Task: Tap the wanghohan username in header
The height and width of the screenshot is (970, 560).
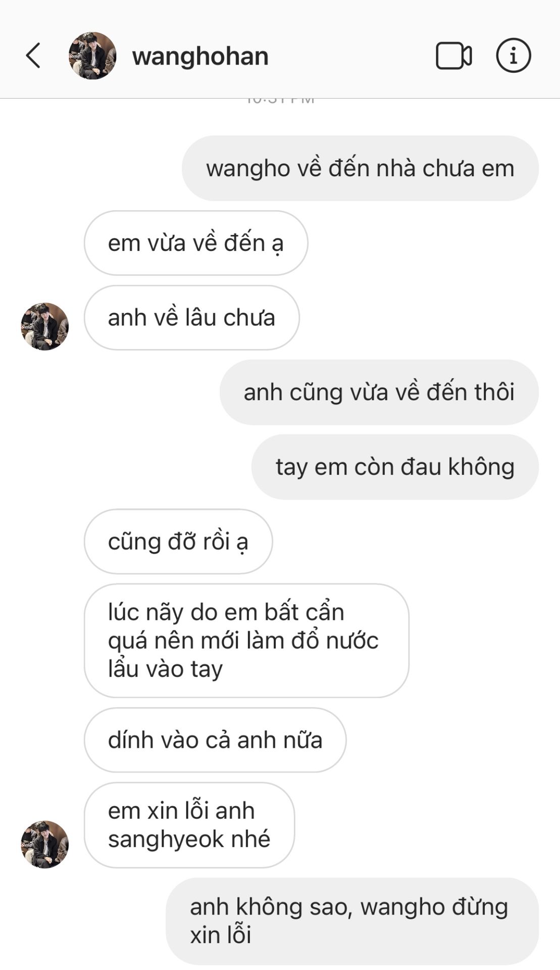Action: click(x=200, y=56)
